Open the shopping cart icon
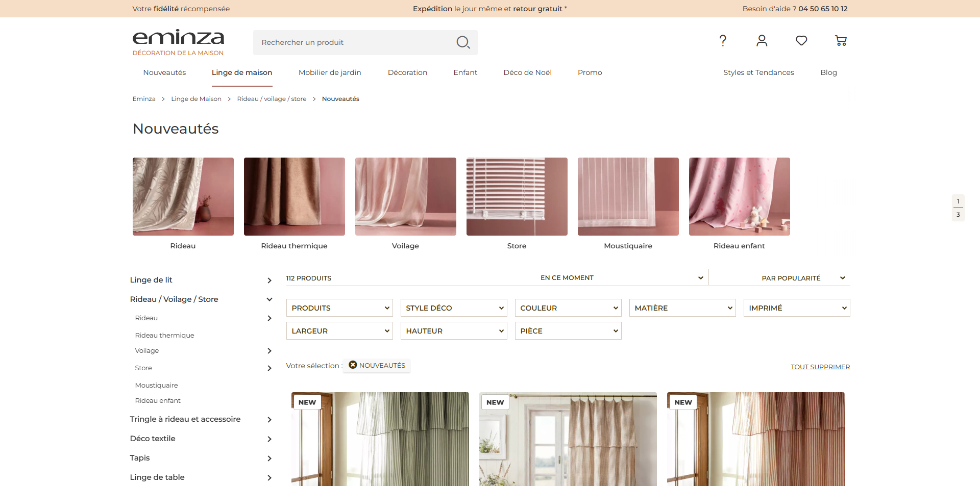 (x=841, y=41)
